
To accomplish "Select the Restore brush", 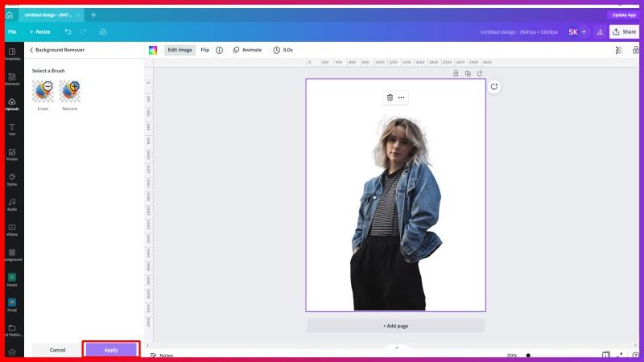I will [x=70, y=91].
